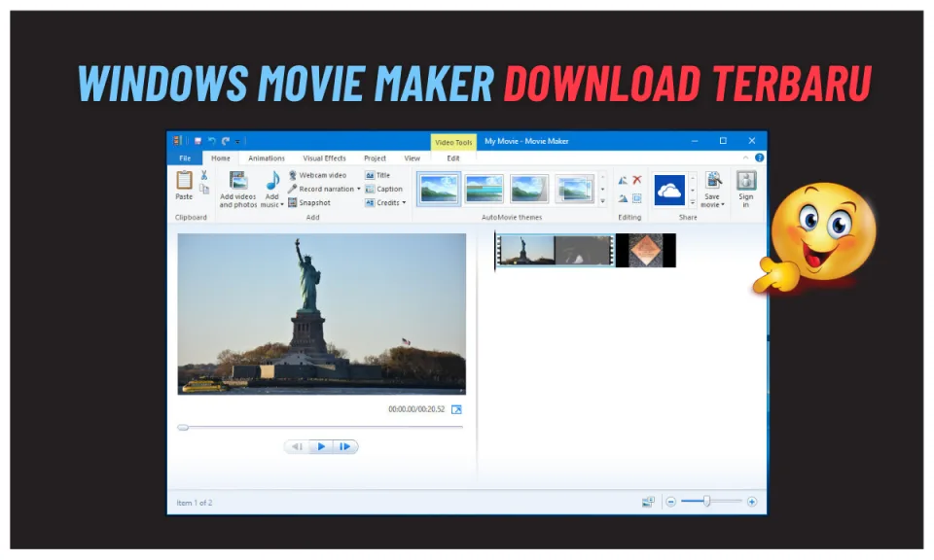Add a Caption to the clip
Image resolution: width=934 pixels, height=560 pixels.
click(383, 189)
